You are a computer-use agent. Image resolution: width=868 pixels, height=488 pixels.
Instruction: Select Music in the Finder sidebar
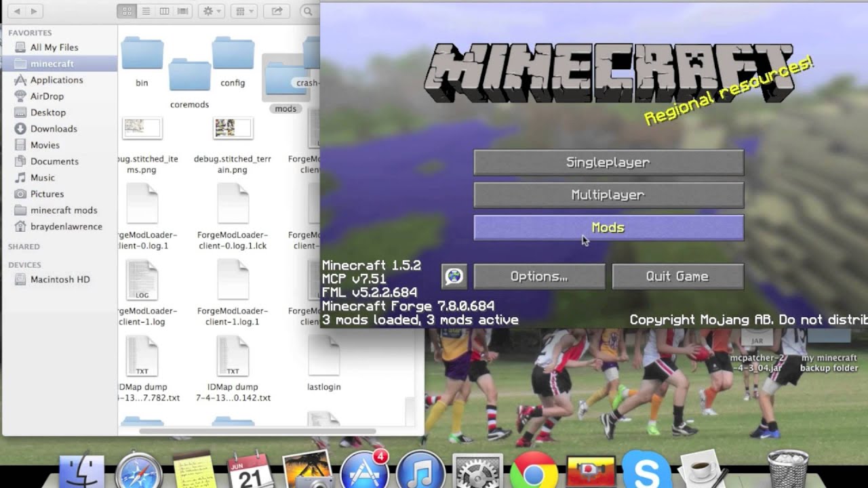[43, 178]
